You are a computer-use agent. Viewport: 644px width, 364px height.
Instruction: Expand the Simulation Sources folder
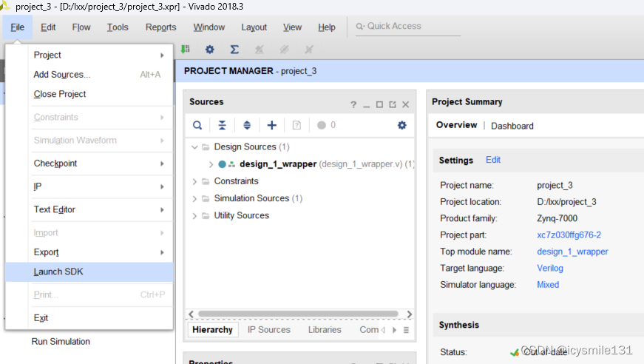(194, 199)
